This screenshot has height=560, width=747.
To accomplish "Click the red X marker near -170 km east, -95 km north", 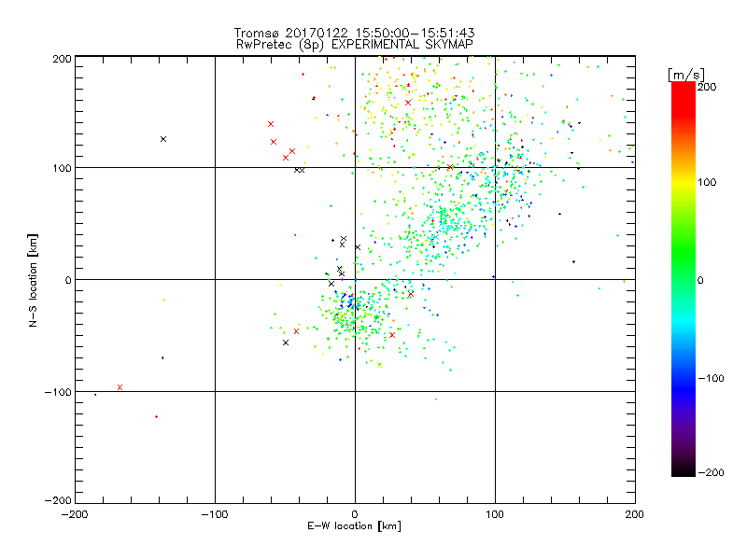I will pos(120,387).
